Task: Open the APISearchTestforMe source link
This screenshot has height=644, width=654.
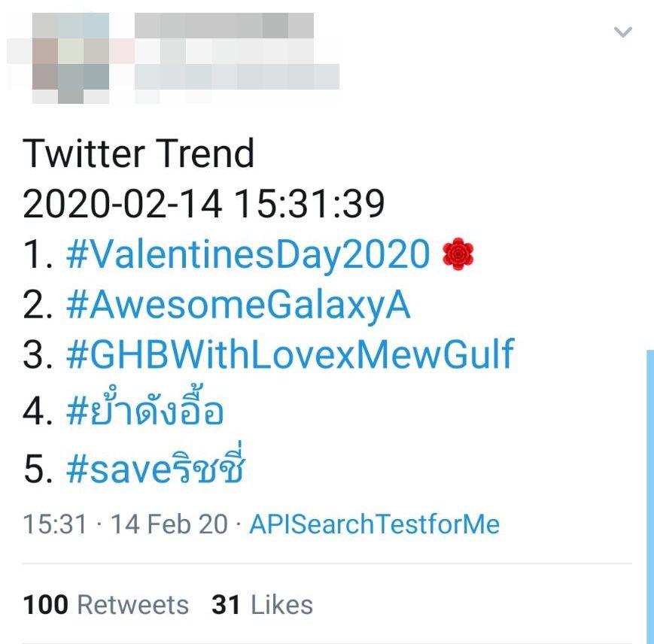Action: [x=374, y=524]
